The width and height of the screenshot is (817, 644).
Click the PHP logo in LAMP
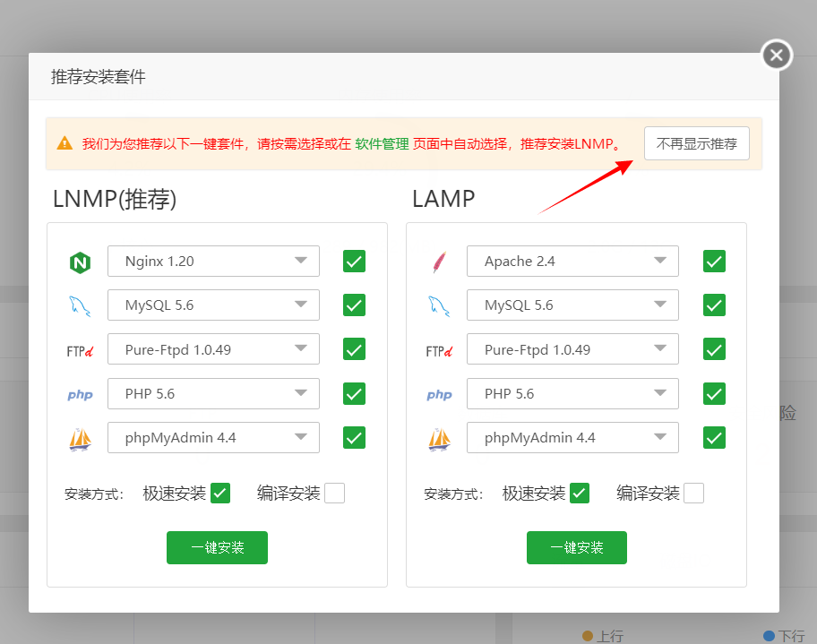pos(439,395)
